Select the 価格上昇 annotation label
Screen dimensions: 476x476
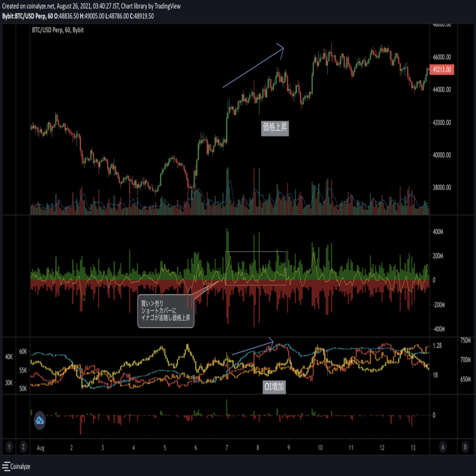(275, 128)
